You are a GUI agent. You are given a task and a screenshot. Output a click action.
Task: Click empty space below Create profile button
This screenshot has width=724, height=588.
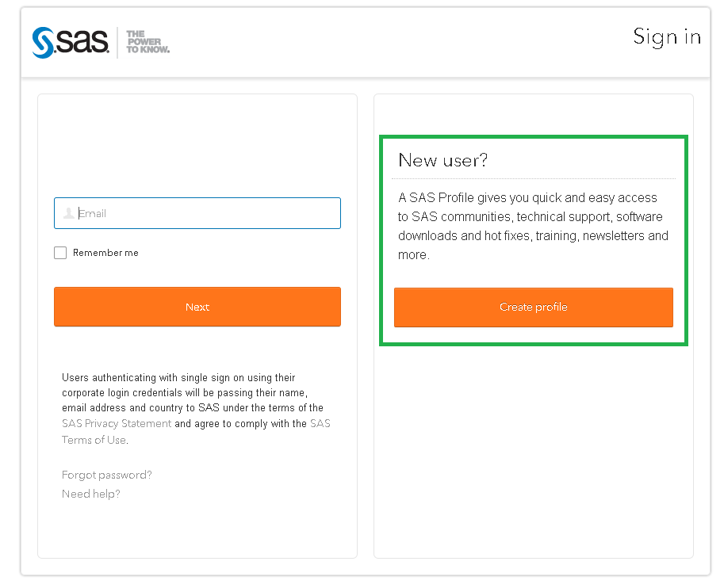pyautogui.click(x=533, y=444)
